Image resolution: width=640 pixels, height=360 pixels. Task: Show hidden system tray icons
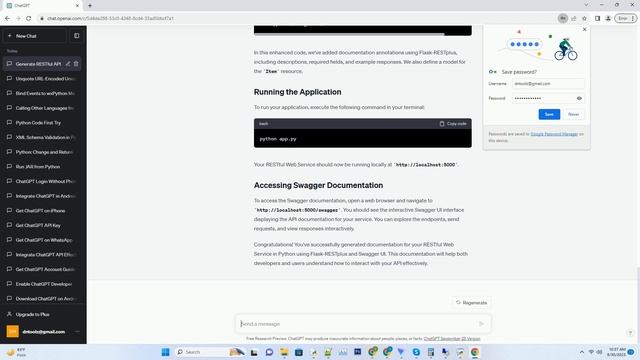pyautogui.click(x=581, y=352)
